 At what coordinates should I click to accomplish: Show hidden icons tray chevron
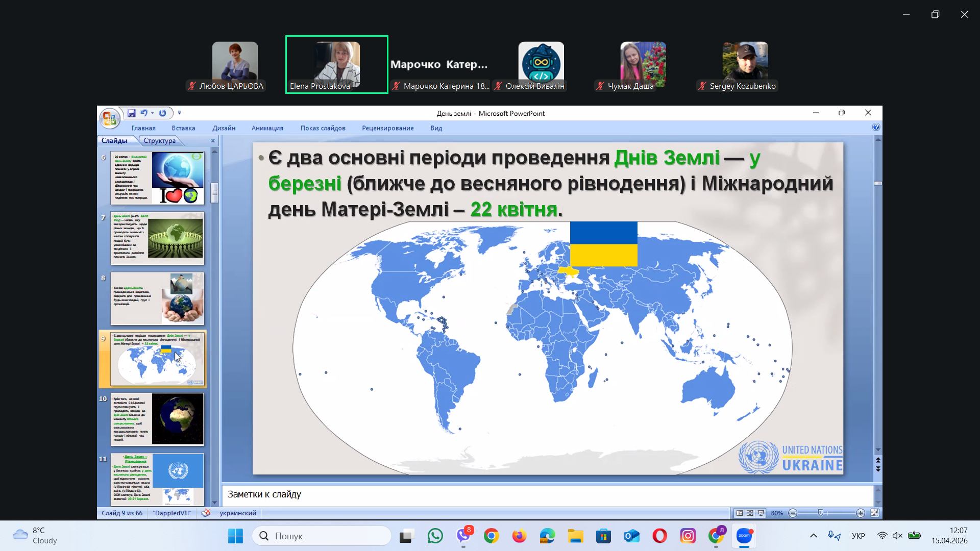click(813, 536)
